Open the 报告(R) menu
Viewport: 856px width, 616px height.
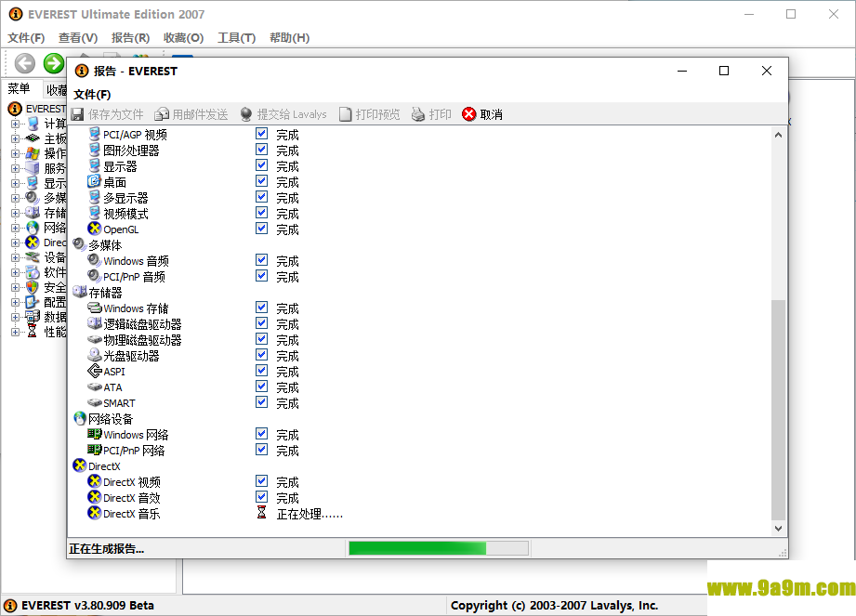coord(130,38)
